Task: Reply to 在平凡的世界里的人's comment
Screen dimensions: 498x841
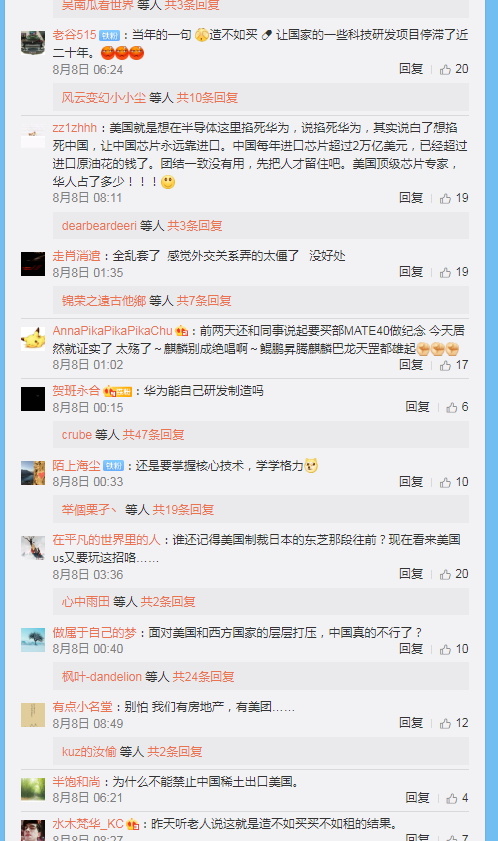Action: pyautogui.click(x=411, y=574)
